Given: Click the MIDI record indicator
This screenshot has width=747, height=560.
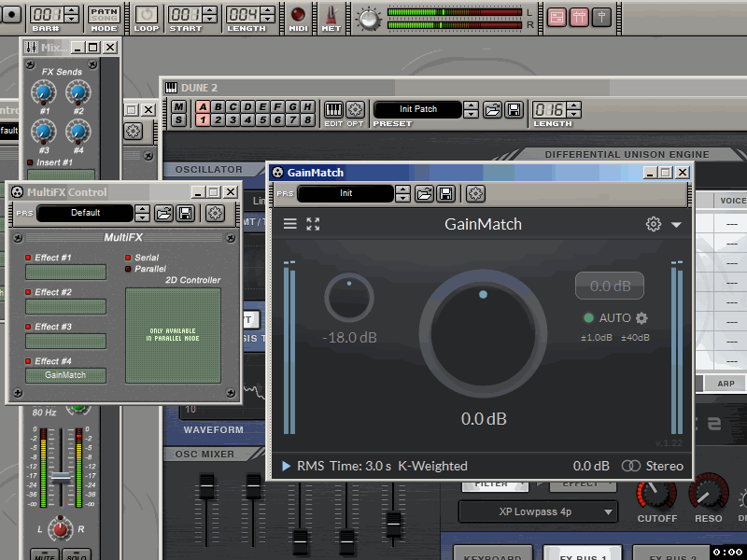Looking at the screenshot, I should pos(298,14).
